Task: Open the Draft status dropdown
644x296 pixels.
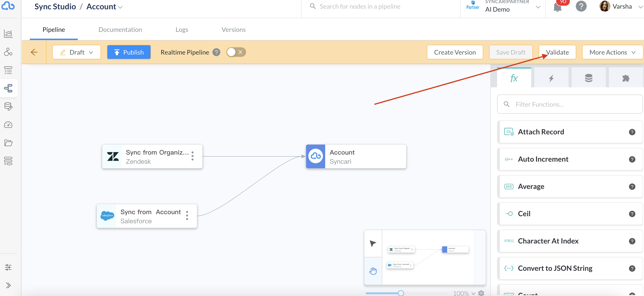Action: [76, 52]
